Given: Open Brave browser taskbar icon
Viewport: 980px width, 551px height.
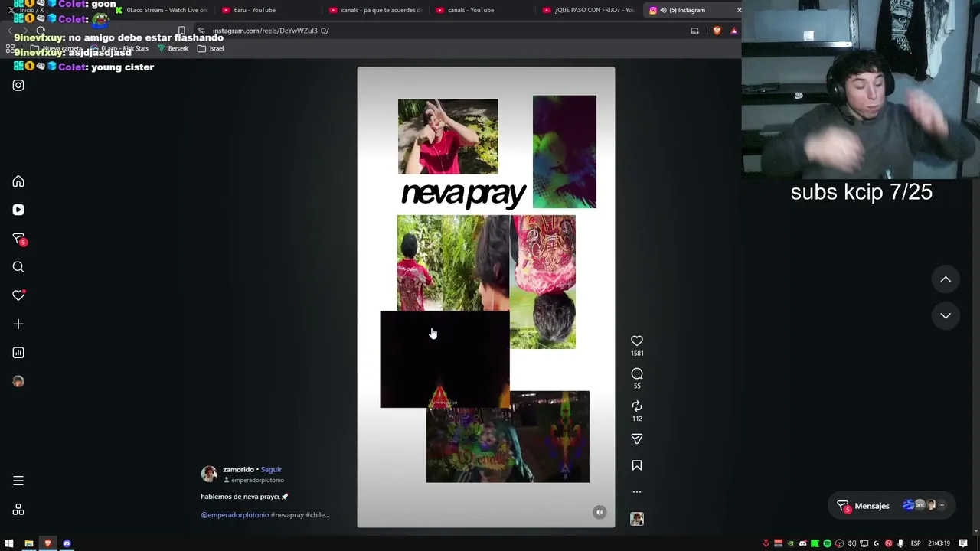Looking at the screenshot, I should (47, 543).
